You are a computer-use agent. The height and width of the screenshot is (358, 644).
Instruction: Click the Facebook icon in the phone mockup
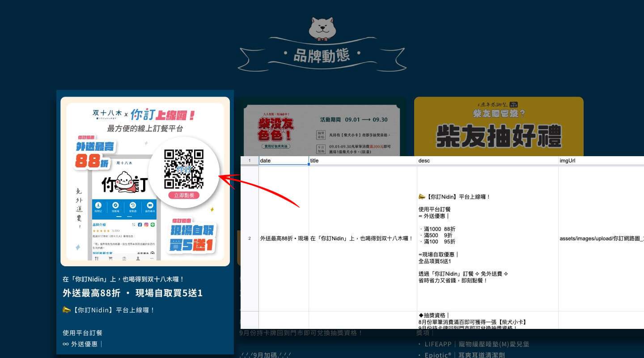point(140,224)
